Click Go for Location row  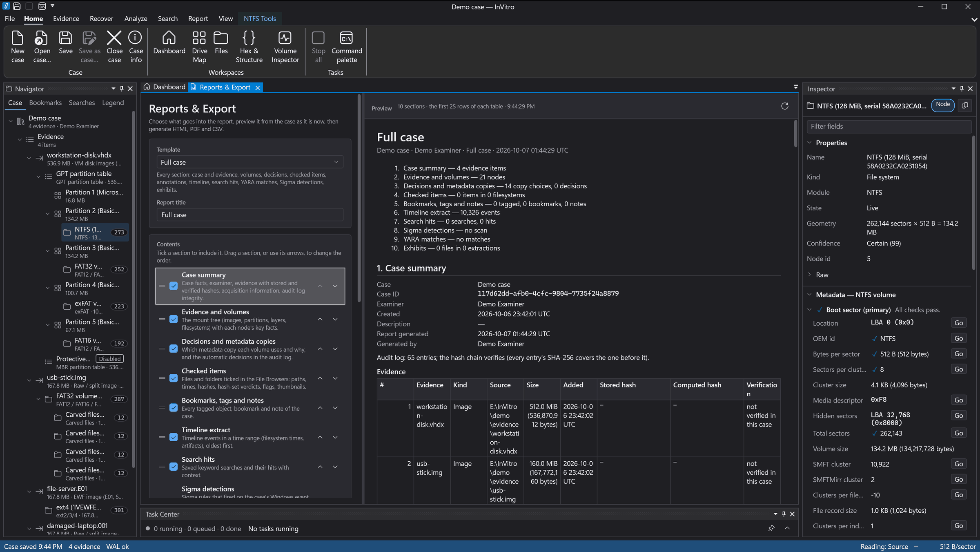(958, 323)
